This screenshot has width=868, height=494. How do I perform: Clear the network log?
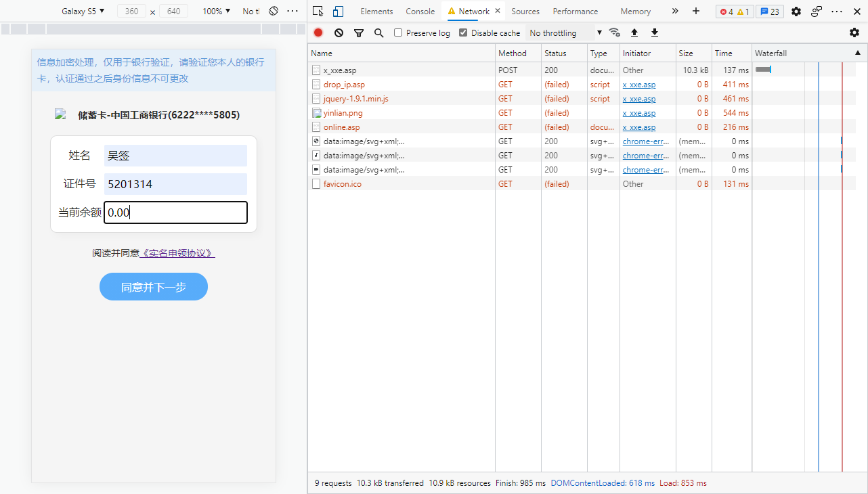[339, 32]
